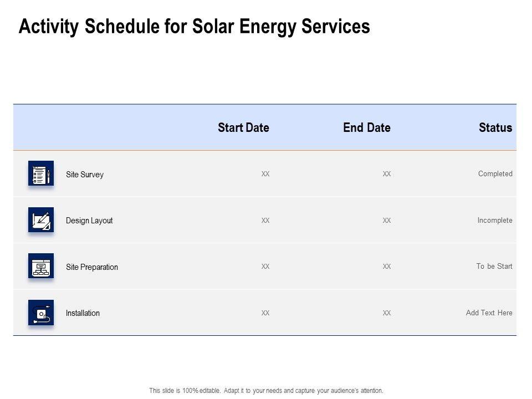
Task: Click the To be Start status
Action: (x=494, y=267)
